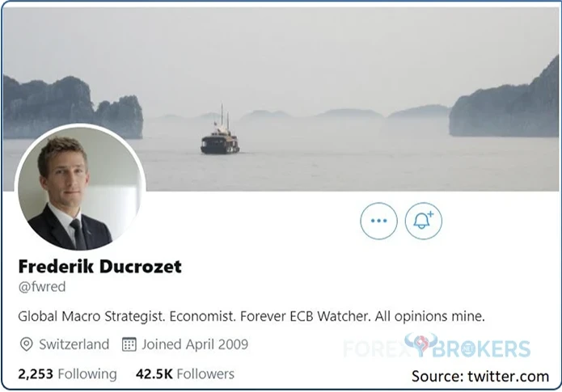Open Frederik Ducrozet's profile photo
The width and height of the screenshot is (562, 392).
click(x=80, y=188)
